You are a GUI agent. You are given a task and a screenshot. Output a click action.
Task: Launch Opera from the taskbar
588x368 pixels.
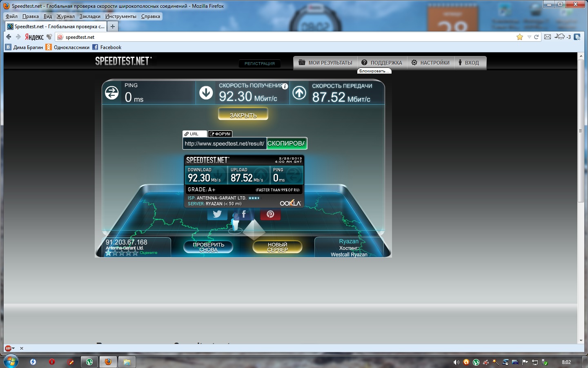[52, 362]
